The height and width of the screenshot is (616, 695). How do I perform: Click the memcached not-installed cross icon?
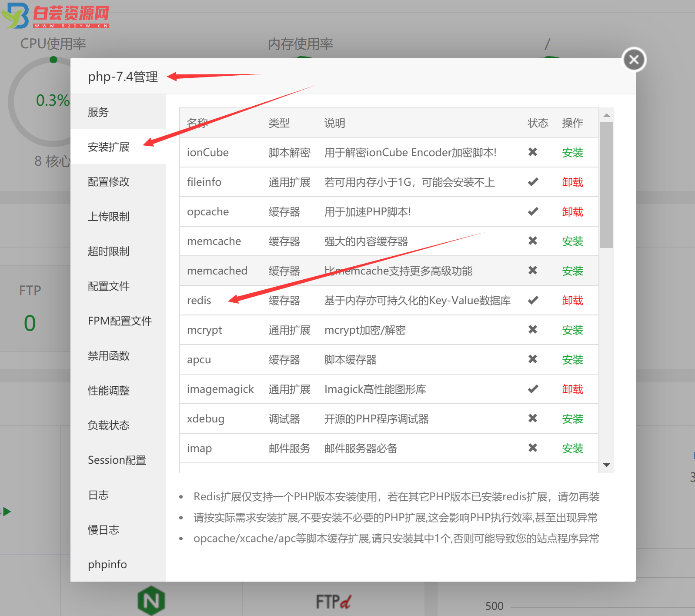click(533, 270)
